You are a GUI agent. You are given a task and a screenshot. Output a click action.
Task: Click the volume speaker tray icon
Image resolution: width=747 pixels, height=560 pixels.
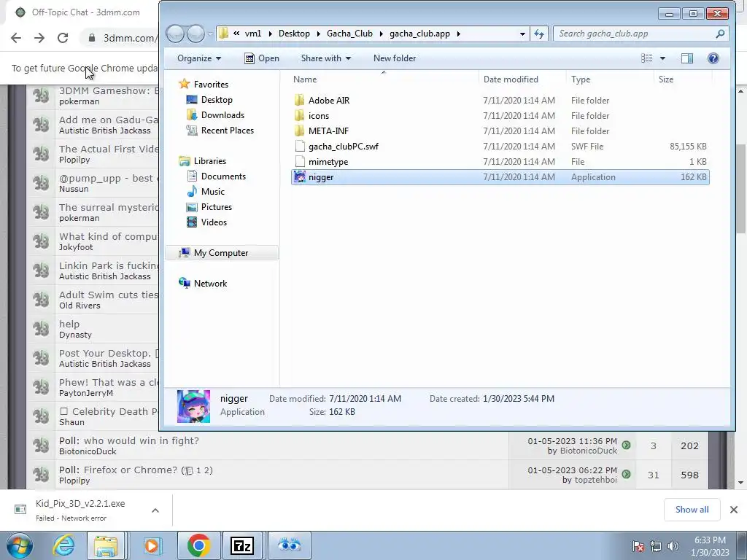pyautogui.click(x=673, y=546)
